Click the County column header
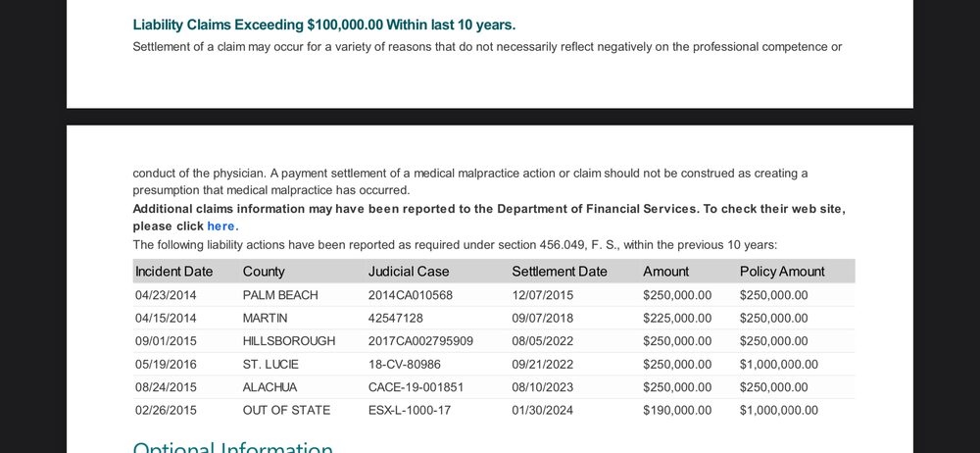The image size is (980, 453). [x=264, y=272]
